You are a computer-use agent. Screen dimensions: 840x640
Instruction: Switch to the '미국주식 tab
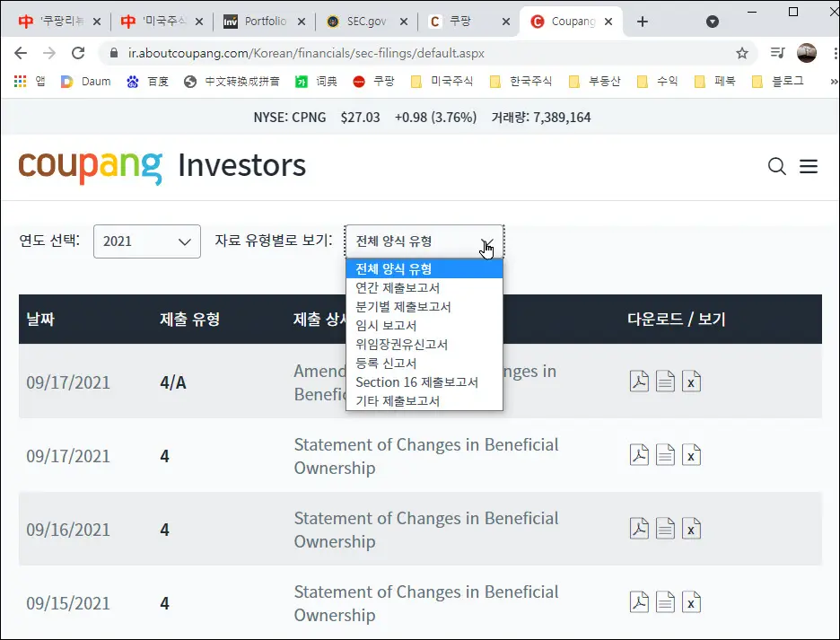click(162, 22)
